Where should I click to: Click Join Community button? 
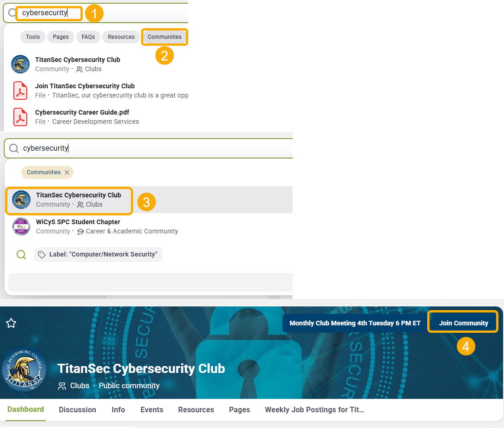click(x=463, y=323)
